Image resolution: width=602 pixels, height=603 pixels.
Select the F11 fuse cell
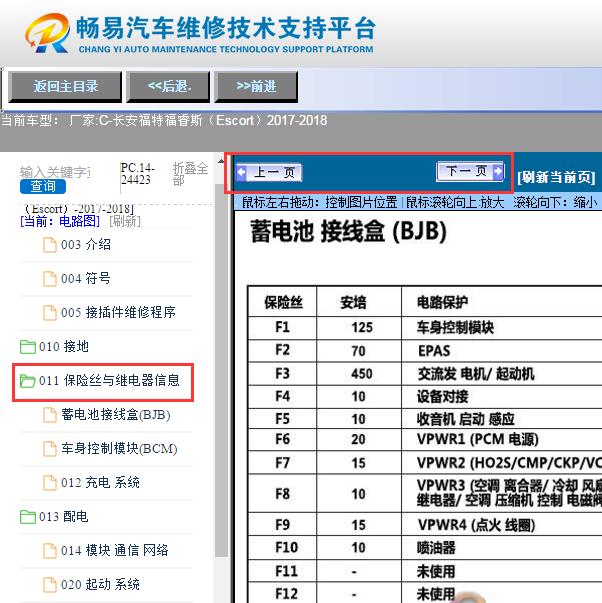point(286,571)
